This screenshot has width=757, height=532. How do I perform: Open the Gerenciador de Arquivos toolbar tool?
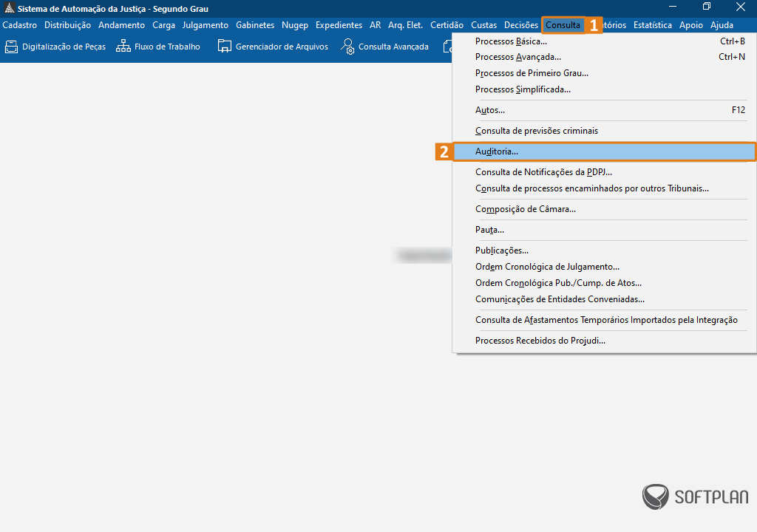click(x=273, y=47)
